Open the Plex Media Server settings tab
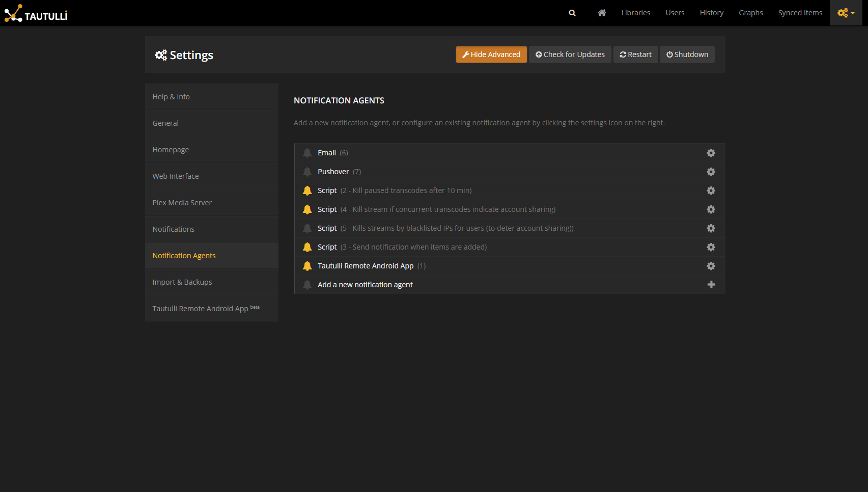This screenshot has width=868, height=492. click(x=182, y=203)
